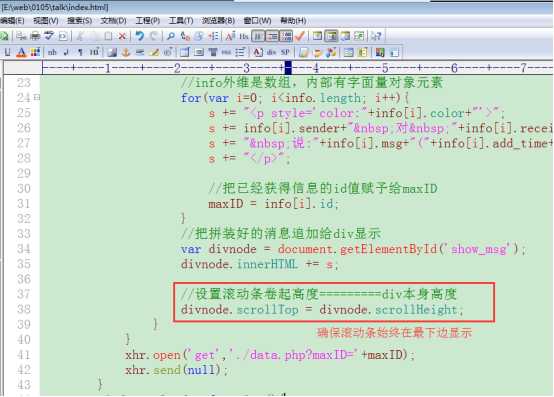Click the word 'scrollTop' on line 38
This screenshot has width=554, height=397.
click(x=268, y=310)
